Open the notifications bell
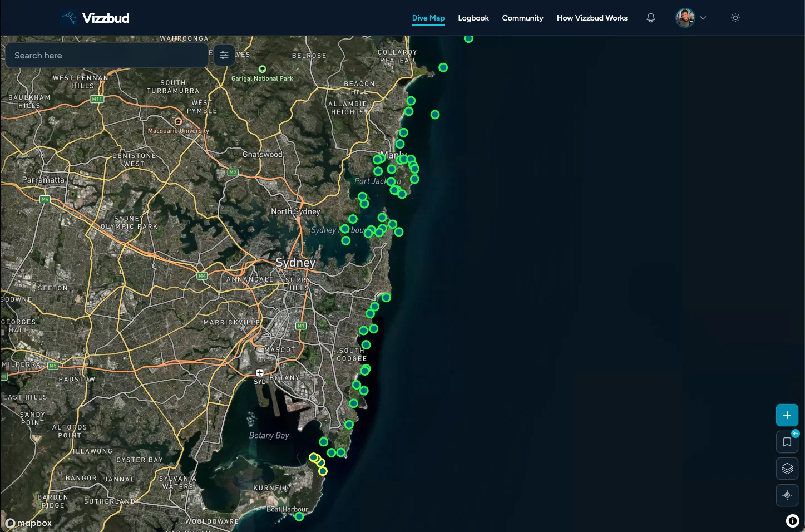Screen dimensions: 805x532 pyautogui.click(x=650, y=18)
